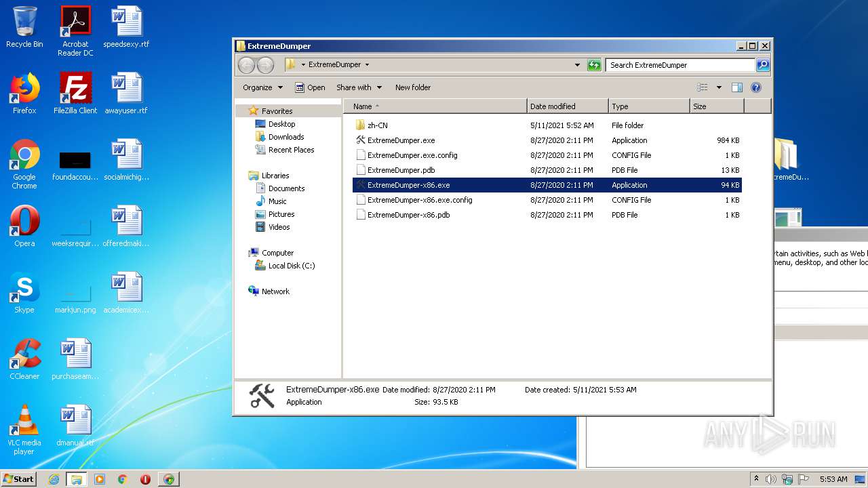Click the Explorer Back navigation button
This screenshot has height=488, width=868.
click(x=246, y=65)
